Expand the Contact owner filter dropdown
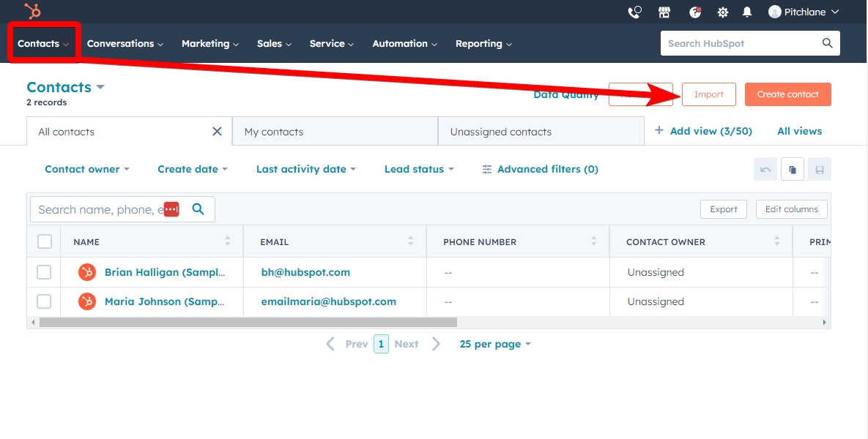This screenshot has height=439, width=868. pyautogui.click(x=86, y=169)
